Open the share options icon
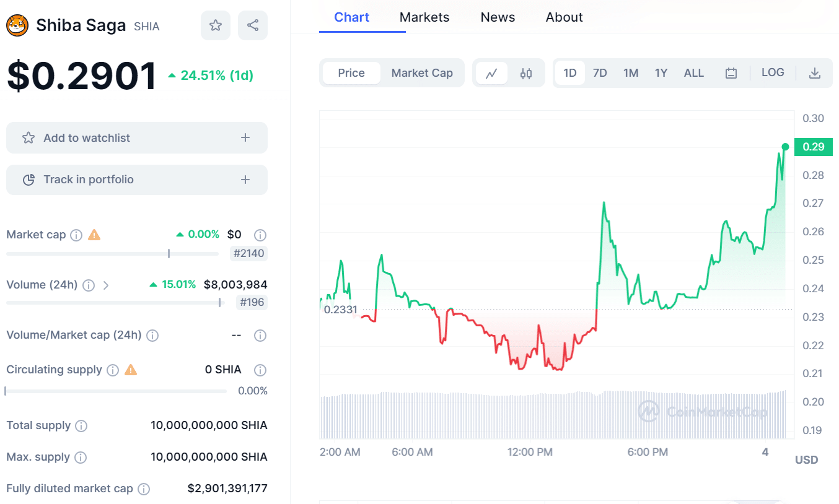The image size is (839, 504). [253, 25]
